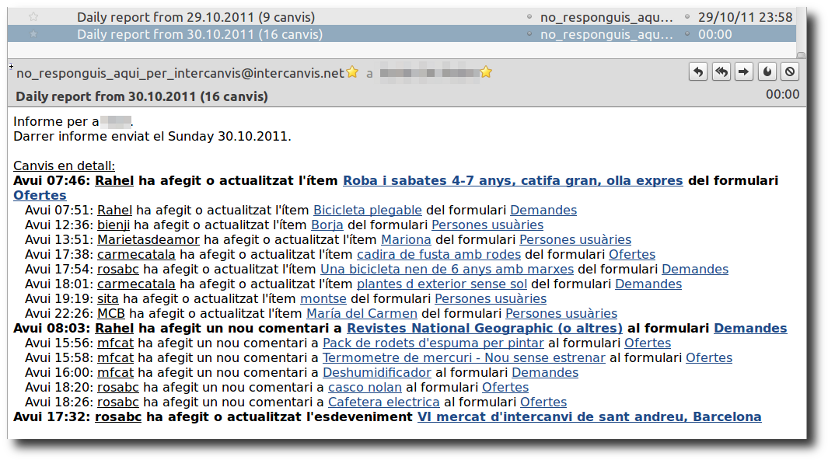The width and height of the screenshot is (830, 462).
Task: Open 'Revistes National Geographic (o altres)' link
Action: pos(484,328)
